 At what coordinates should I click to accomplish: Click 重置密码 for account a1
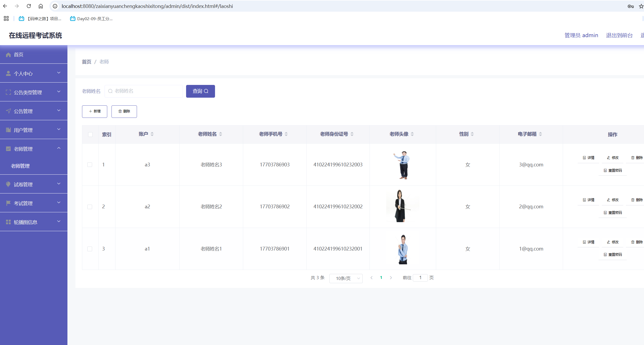pyautogui.click(x=613, y=255)
